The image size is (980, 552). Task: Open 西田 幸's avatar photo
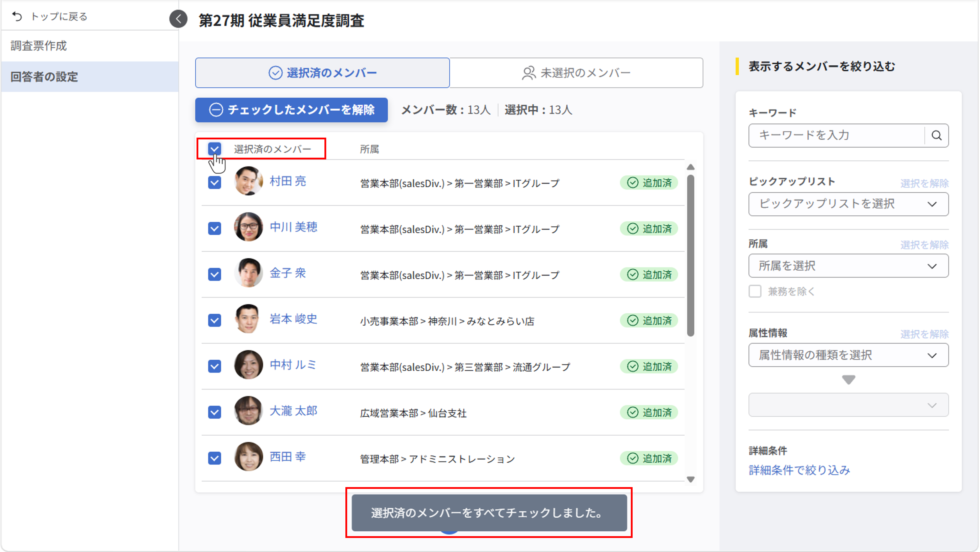click(x=248, y=457)
